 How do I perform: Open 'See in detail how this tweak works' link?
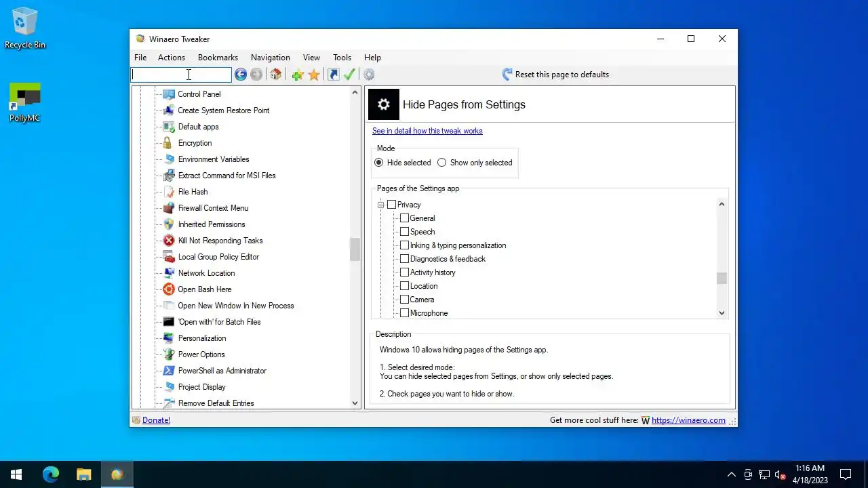point(427,131)
